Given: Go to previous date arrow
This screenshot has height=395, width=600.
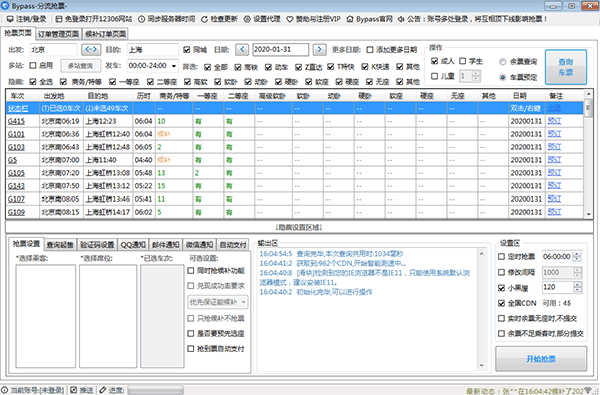Looking at the screenshot, I should pyautogui.click(x=242, y=49).
